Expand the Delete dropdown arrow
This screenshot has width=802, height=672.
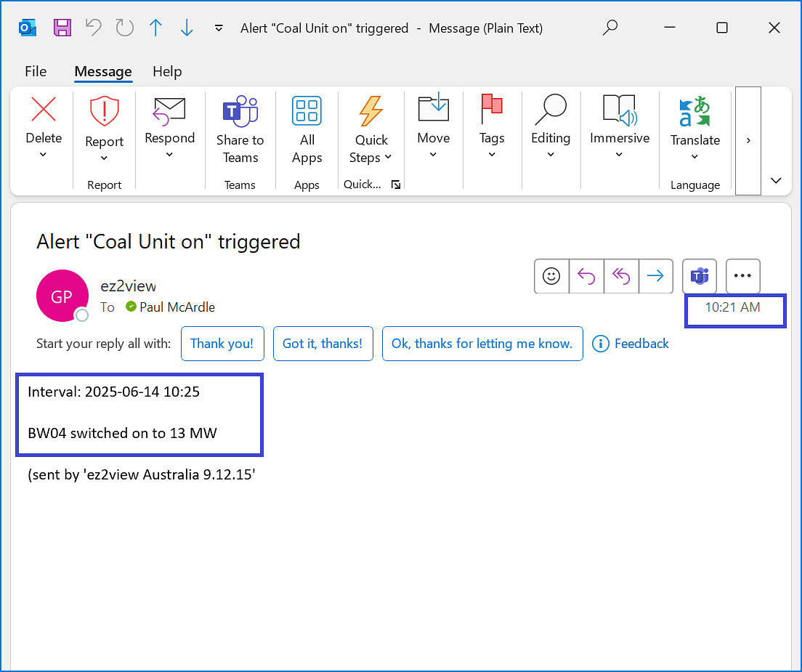coord(44,154)
